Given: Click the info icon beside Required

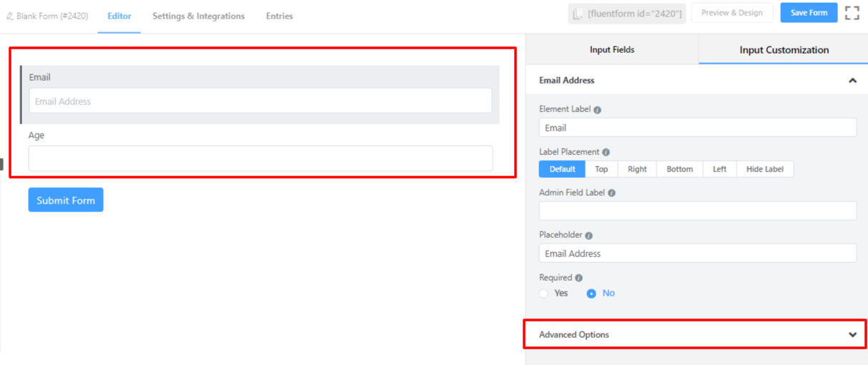Looking at the screenshot, I should point(579,278).
